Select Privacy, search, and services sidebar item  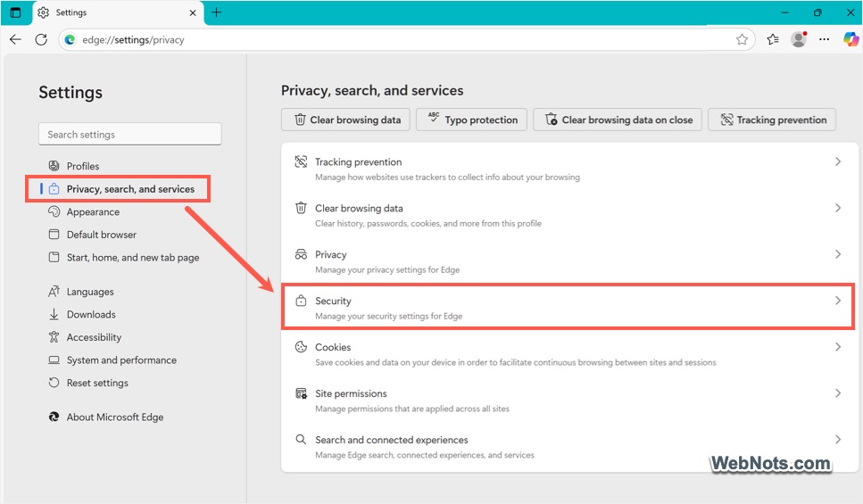coord(118,189)
